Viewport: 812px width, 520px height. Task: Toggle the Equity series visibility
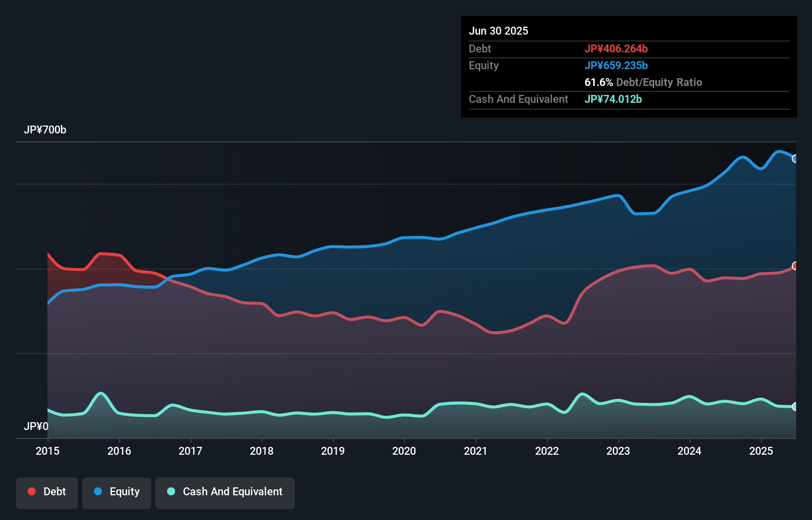(x=116, y=493)
